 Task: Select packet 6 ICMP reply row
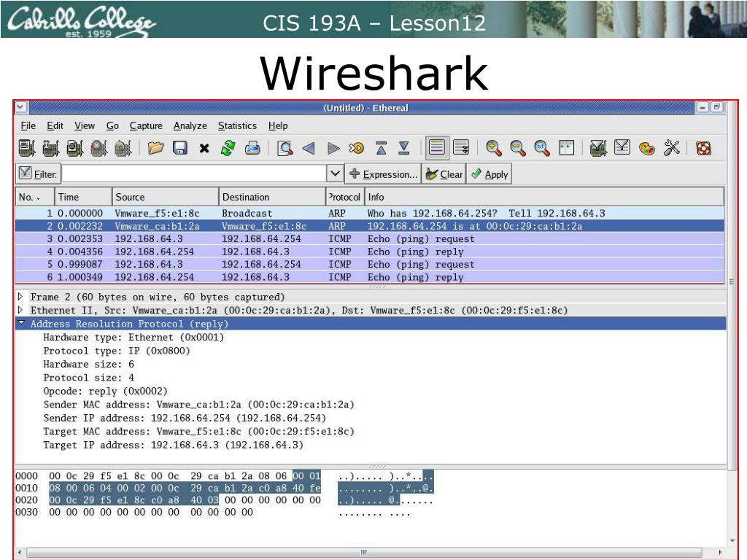click(x=370, y=277)
